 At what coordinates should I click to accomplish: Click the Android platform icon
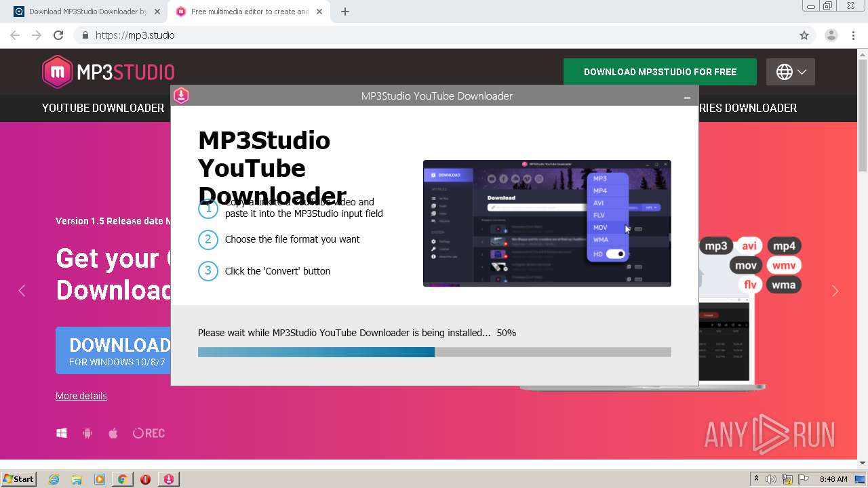(x=87, y=433)
